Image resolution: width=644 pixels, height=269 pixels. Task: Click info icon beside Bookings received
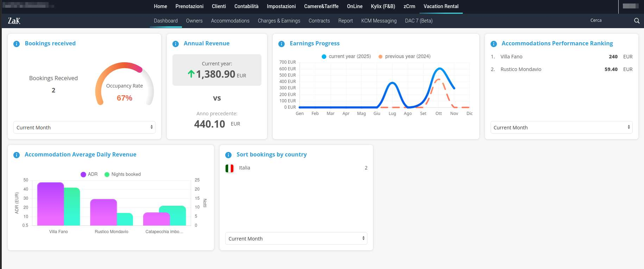pyautogui.click(x=17, y=44)
